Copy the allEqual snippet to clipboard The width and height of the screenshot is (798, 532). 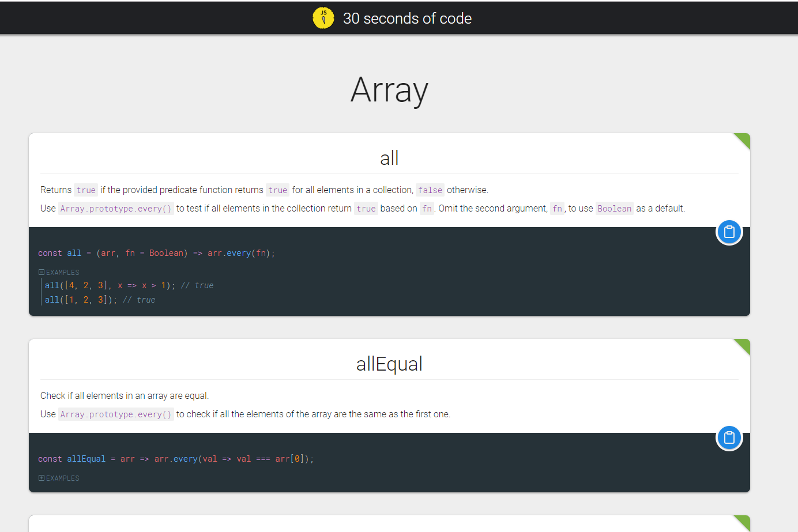coord(729,437)
